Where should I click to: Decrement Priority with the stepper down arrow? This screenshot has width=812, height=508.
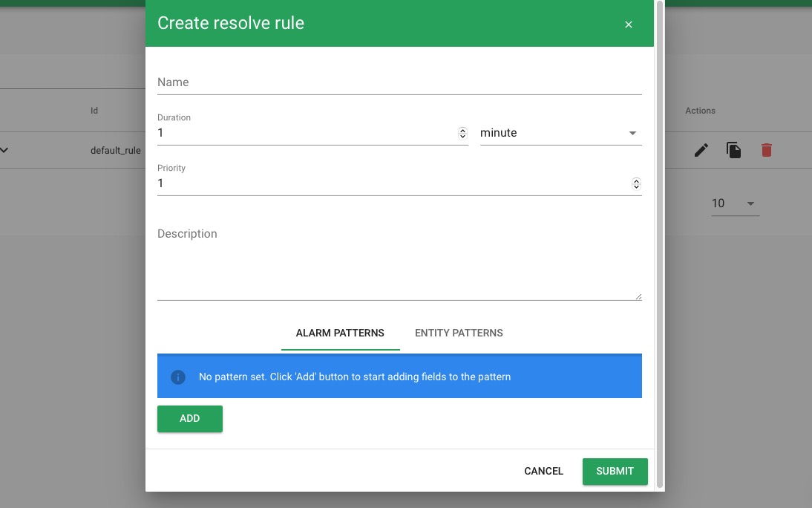(x=636, y=186)
